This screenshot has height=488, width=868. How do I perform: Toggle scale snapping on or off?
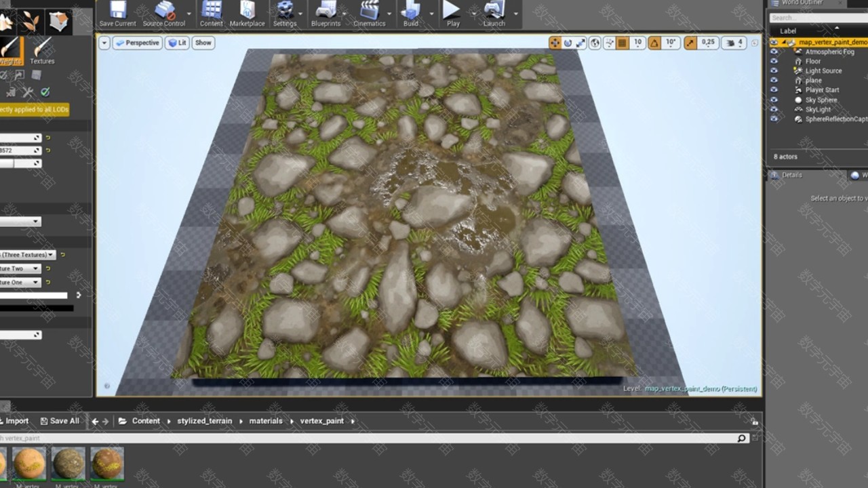pyautogui.click(x=690, y=43)
